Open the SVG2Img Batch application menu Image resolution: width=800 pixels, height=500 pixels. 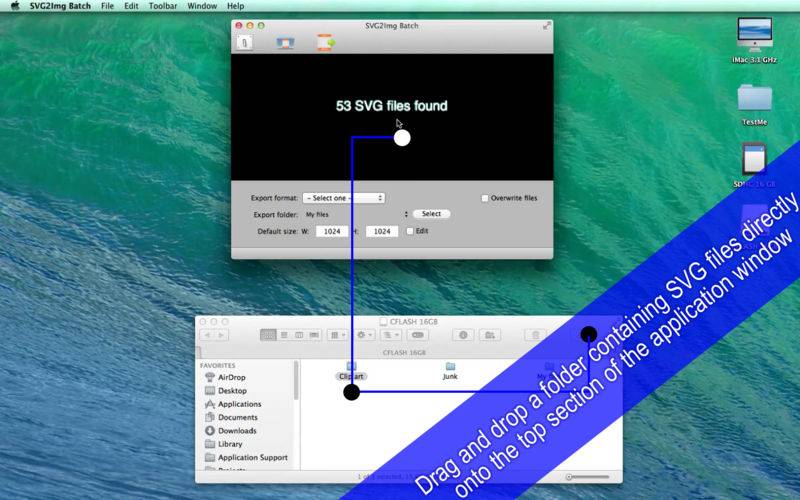[60, 6]
